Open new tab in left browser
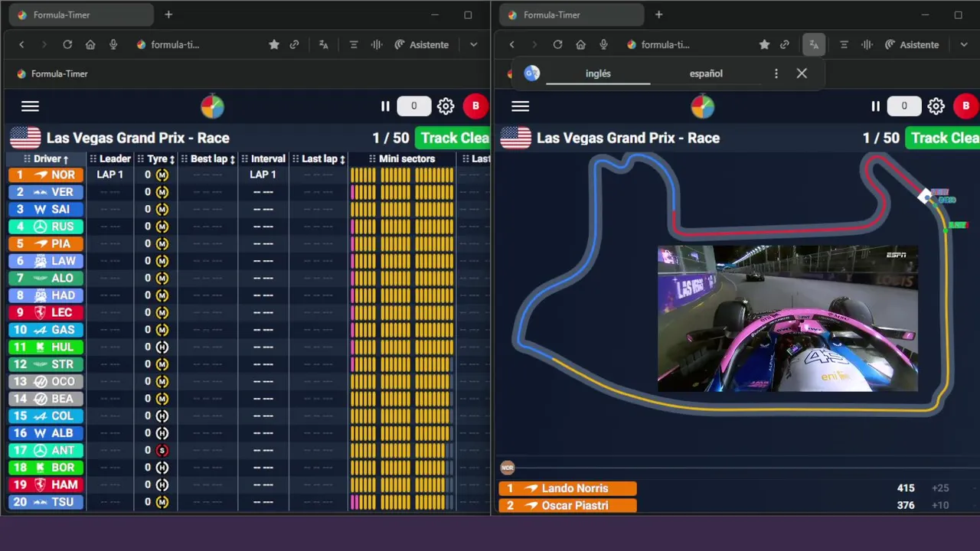Screen dimensions: 980x551 tap(168, 15)
